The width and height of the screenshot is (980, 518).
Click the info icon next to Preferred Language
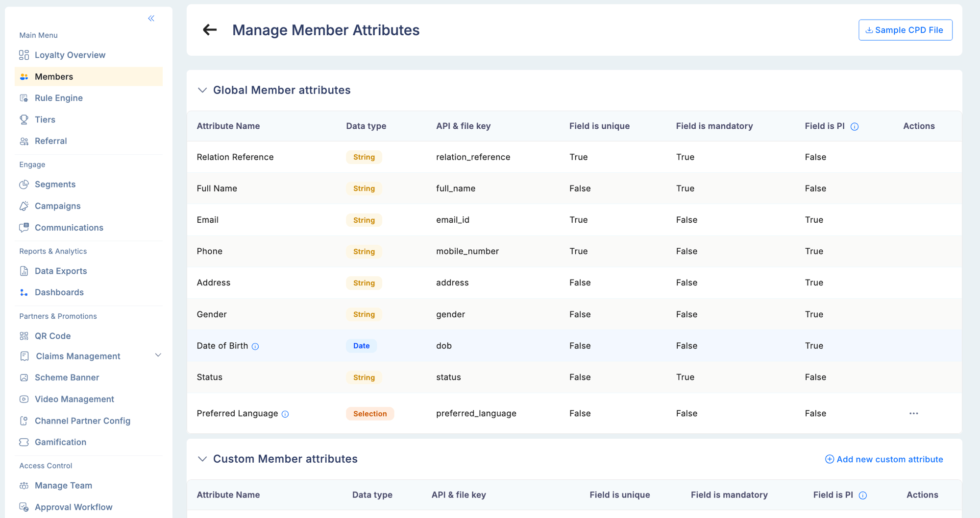click(285, 414)
